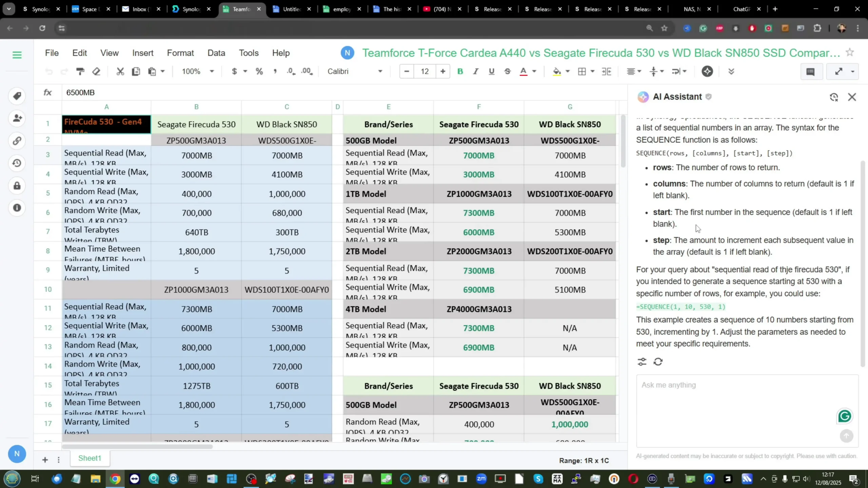Increase decimal places icon
Viewport: 868px width, 488px height.
tap(307, 72)
